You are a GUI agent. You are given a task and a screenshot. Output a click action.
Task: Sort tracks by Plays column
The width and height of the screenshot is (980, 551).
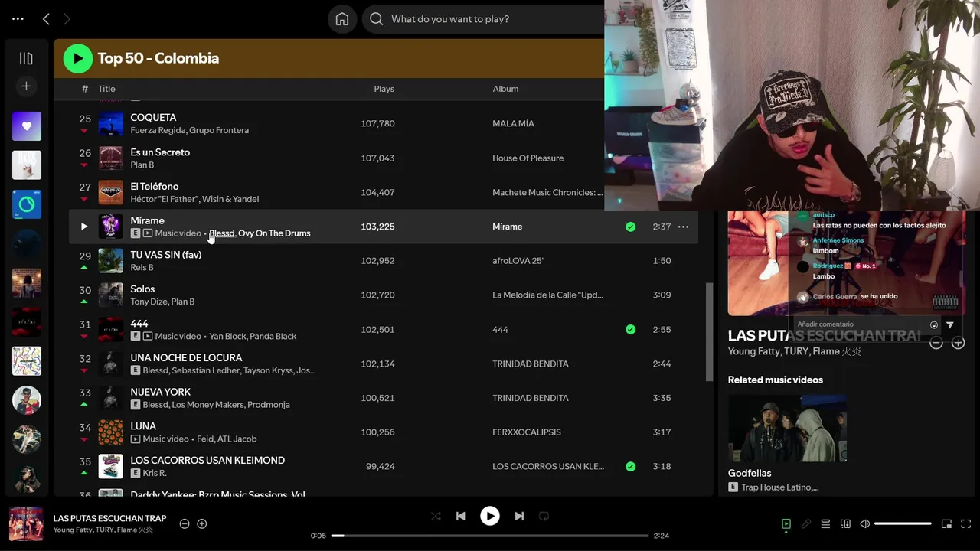click(384, 89)
